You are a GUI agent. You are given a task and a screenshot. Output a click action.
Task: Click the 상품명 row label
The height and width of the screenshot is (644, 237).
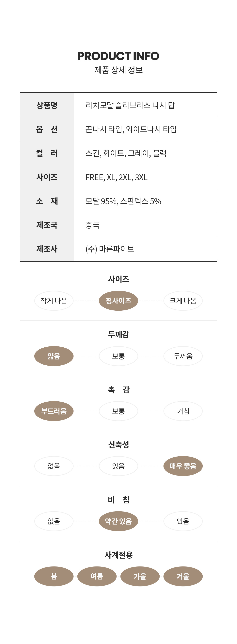coord(47,105)
